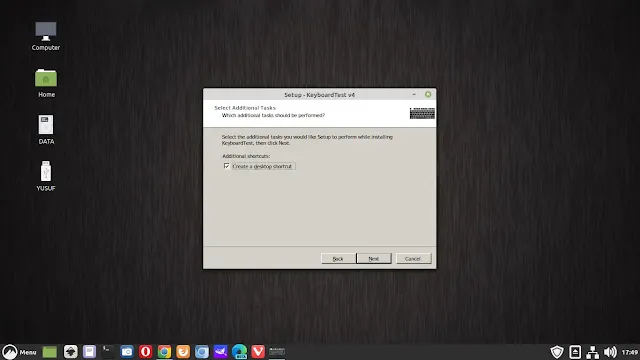Launch Opera browser from the panel
Screen dimensions: 640x360
[x=146, y=352]
